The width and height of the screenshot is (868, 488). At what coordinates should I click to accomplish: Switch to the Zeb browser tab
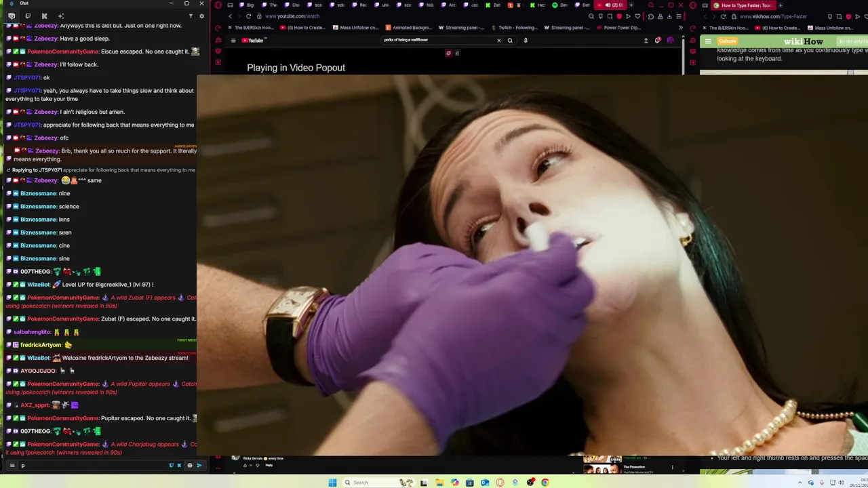(x=492, y=5)
